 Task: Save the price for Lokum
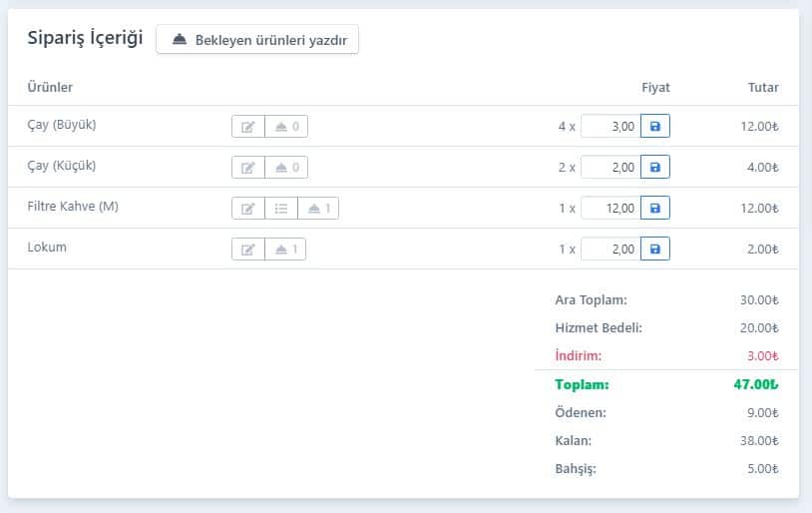[x=655, y=249]
